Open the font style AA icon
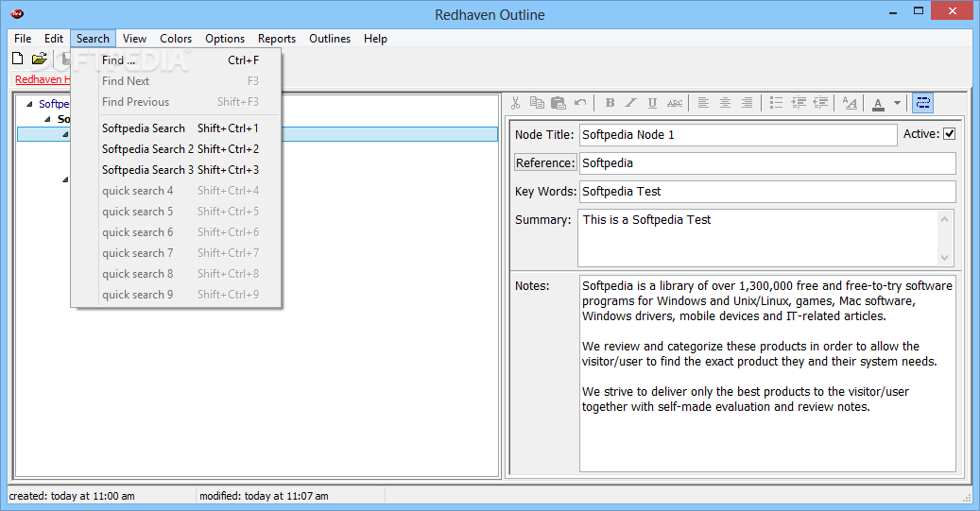Viewport: 980px width, 511px height. tap(850, 103)
